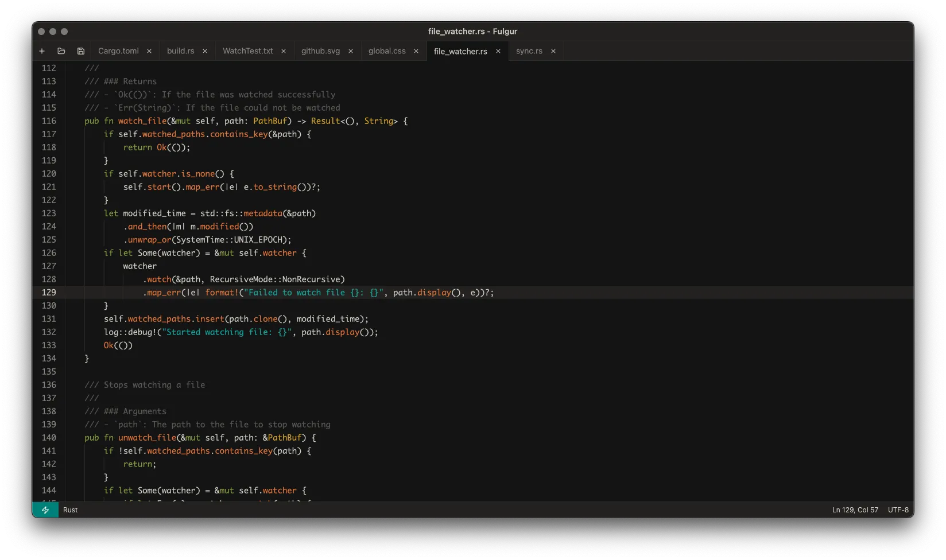Switch to the sync.rs tab
The width and height of the screenshot is (946, 560).
[x=529, y=51]
